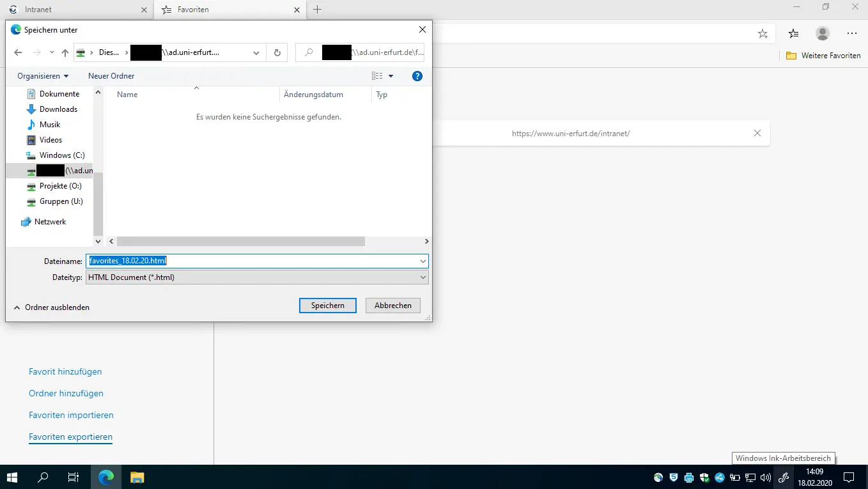Open File Explorer from the taskbar
The image size is (868, 489).
click(137, 477)
